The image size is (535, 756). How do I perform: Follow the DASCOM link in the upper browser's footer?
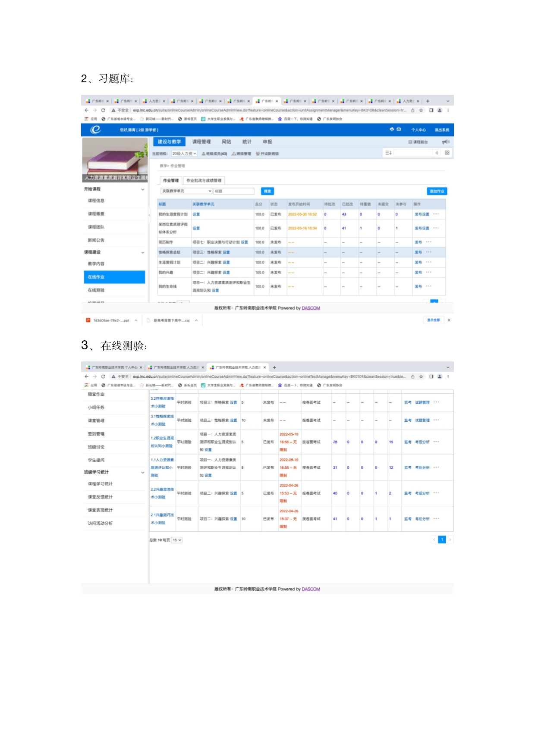pyautogui.click(x=311, y=308)
